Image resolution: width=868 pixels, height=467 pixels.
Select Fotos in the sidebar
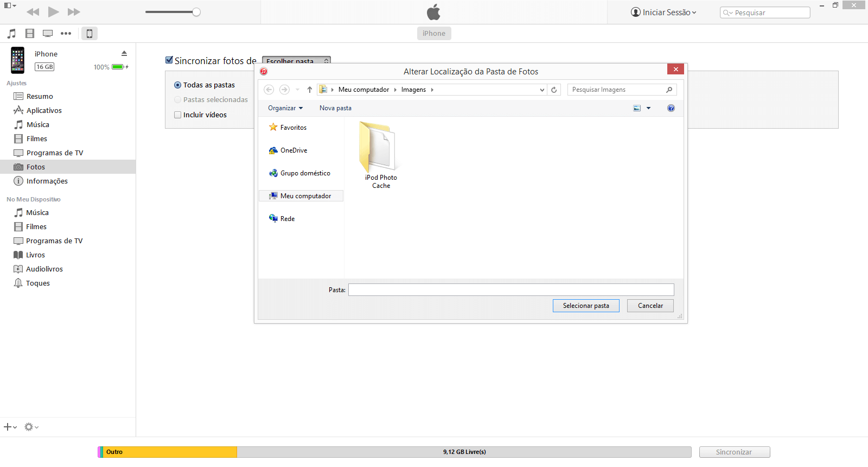pos(68,167)
